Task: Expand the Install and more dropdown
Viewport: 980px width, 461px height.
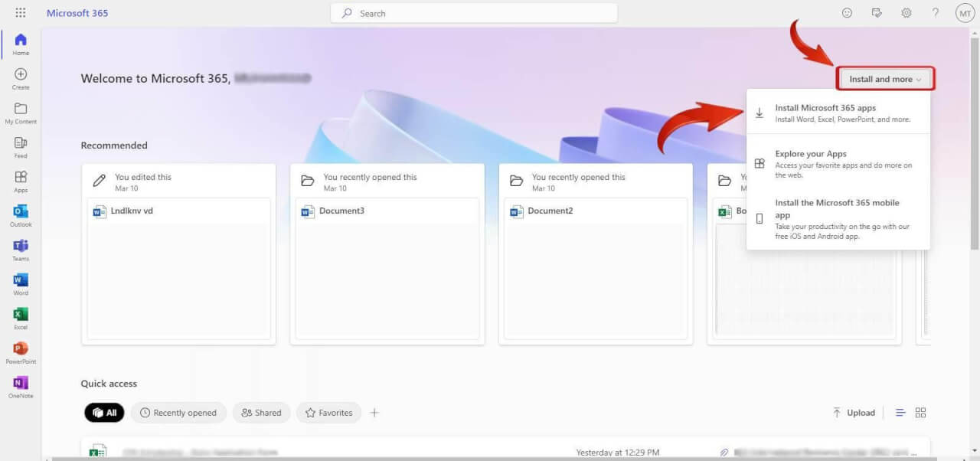Action: pyautogui.click(x=886, y=79)
